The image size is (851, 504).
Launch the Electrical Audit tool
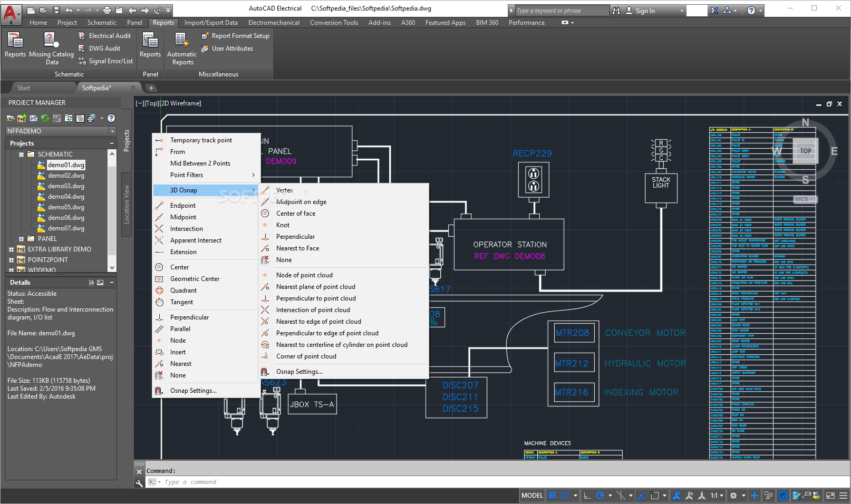point(104,36)
